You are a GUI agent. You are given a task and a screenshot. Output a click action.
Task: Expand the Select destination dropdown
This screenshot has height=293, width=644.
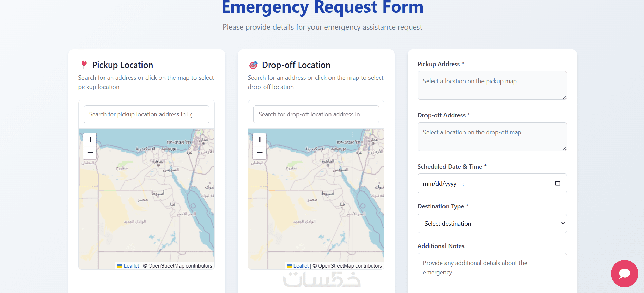(x=492, y=223)
